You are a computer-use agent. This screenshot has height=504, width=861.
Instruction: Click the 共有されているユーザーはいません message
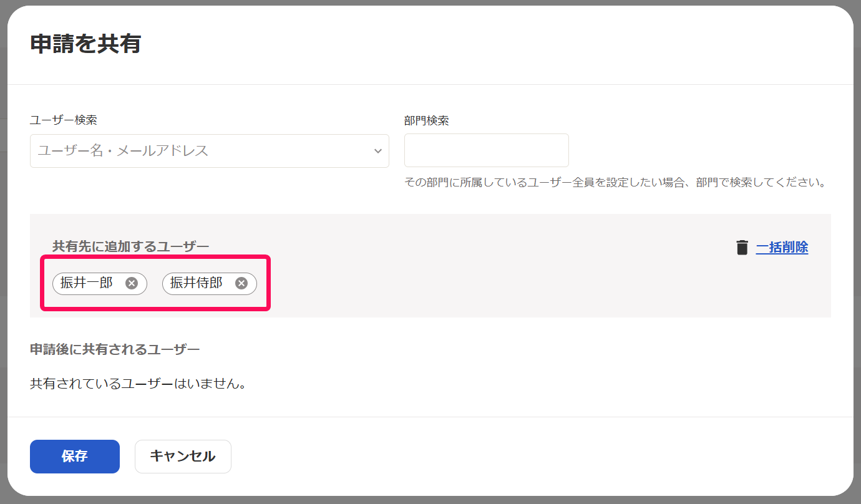(138, 384)
